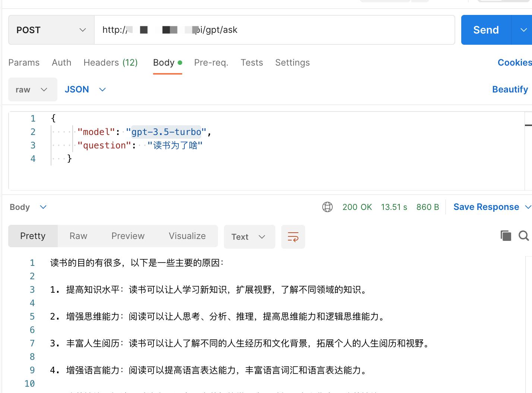Copy the response body using copy icon
Image resolution: width=532 pixels, height=393 pixels.
point(506,236)
